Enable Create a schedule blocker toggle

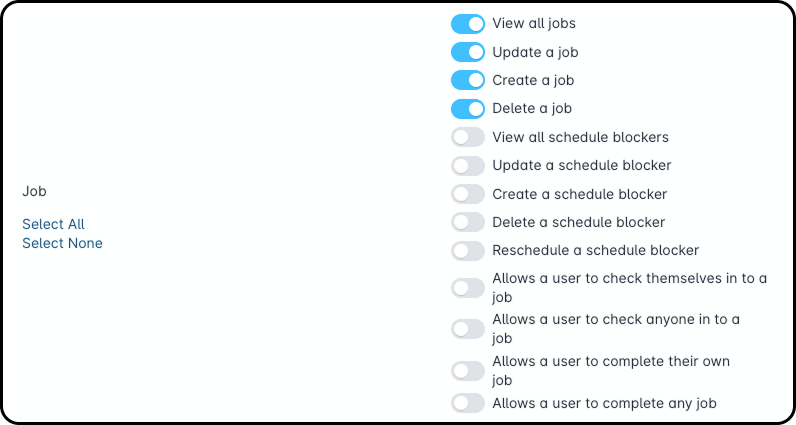[467, 194]
